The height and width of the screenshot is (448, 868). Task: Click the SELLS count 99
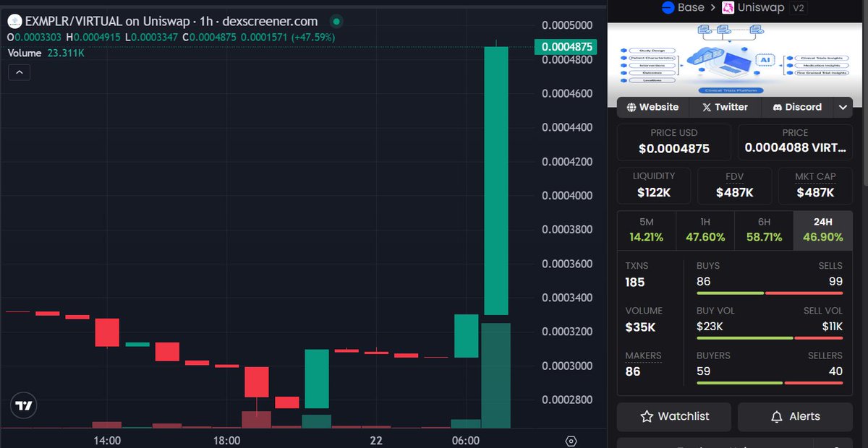(x=835, y=282)
